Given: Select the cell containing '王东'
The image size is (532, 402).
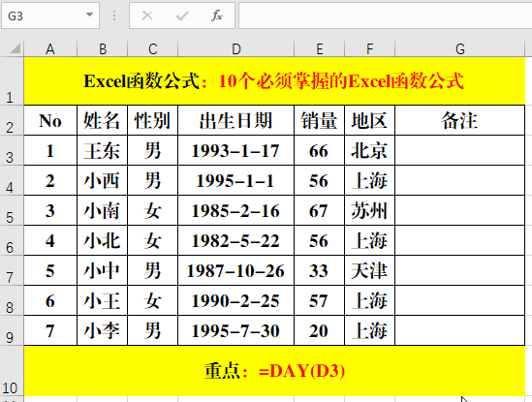Looking at the screenshot, I should 102,150.
